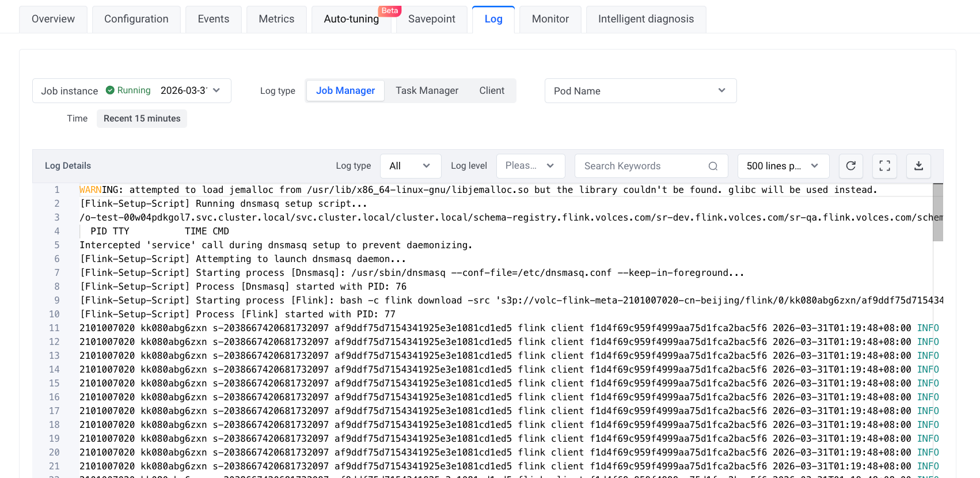Select Client log type
This screenshot has width=980, height=478.
click(x=492, y=90)
